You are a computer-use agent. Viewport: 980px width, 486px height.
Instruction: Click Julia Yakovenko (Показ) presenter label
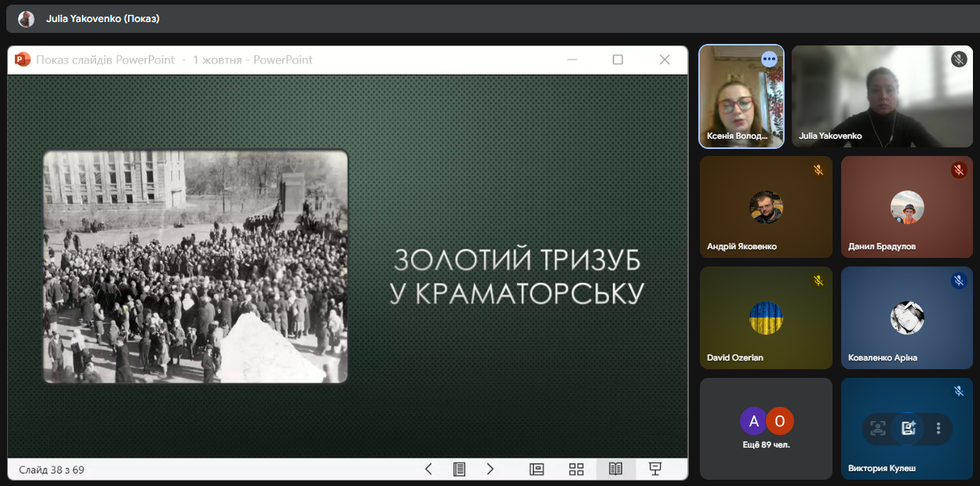coord(102,18)
